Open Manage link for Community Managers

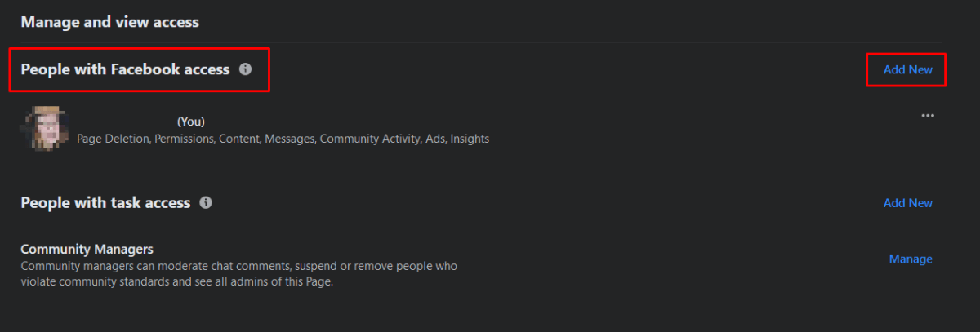point(910,259)
